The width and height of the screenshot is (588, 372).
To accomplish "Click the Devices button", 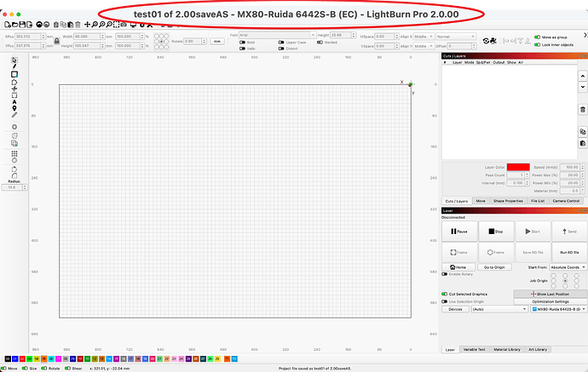I will (455, 309).
